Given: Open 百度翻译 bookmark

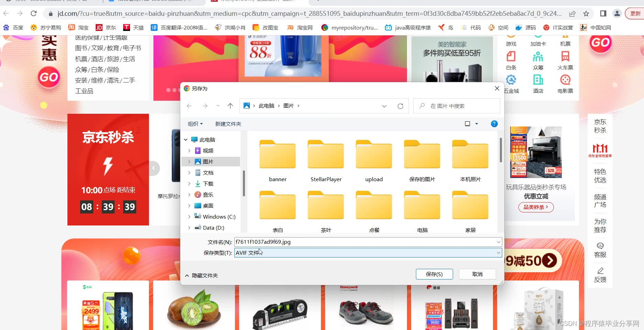Looking at the screenshot, I should pos(179,27).
